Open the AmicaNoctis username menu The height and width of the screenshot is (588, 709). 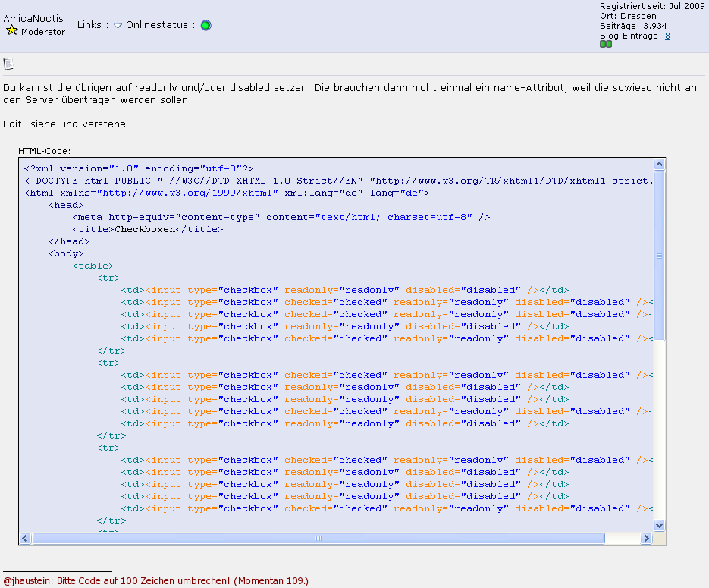click(x=33, y=18)
